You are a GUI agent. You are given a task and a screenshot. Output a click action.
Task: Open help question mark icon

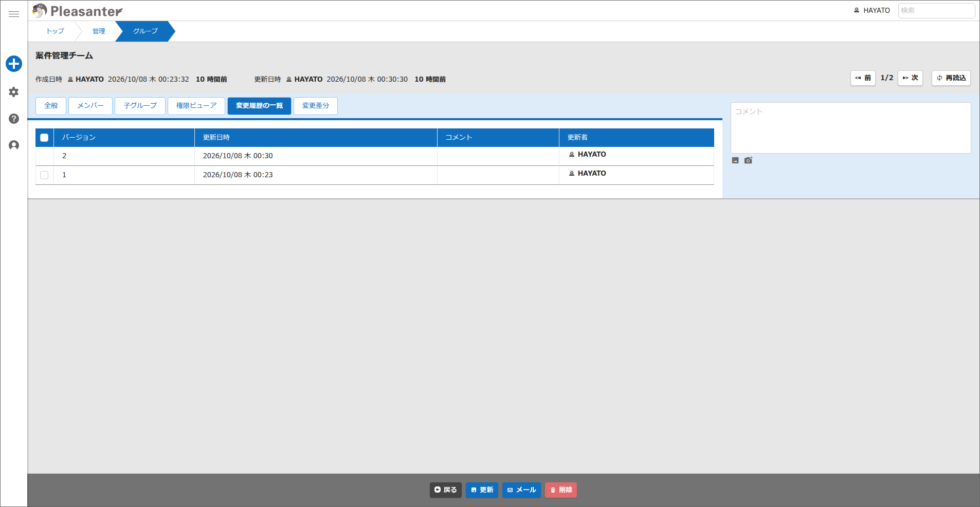(x=14, y=119)
